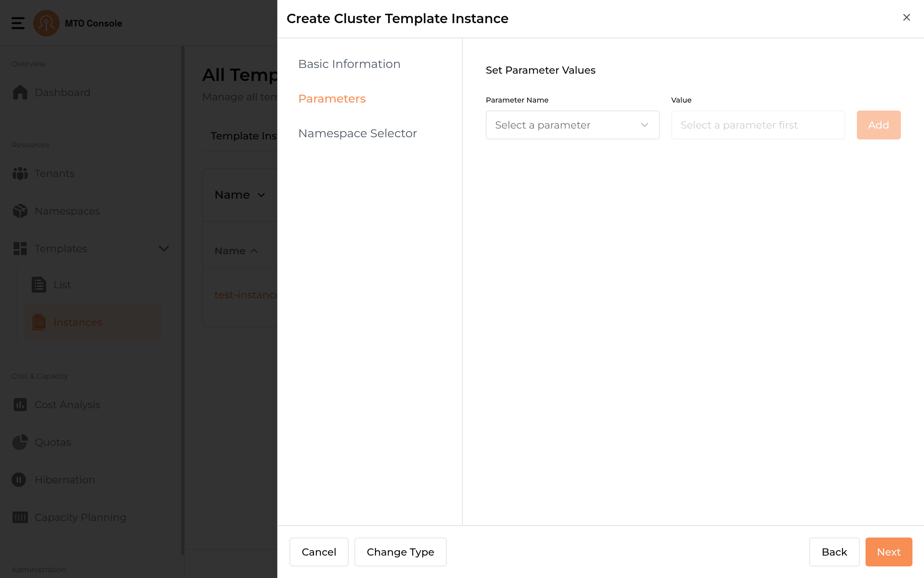Image resolution: width=924 pixels, height=578 pixels.
Task: Open the hamburger menu icon
Action: click(x=18, y=23)
